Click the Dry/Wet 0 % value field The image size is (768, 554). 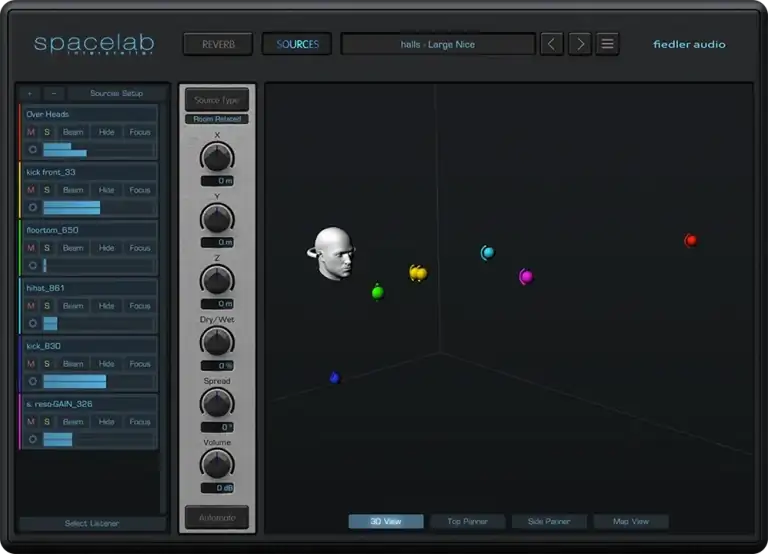217,365
